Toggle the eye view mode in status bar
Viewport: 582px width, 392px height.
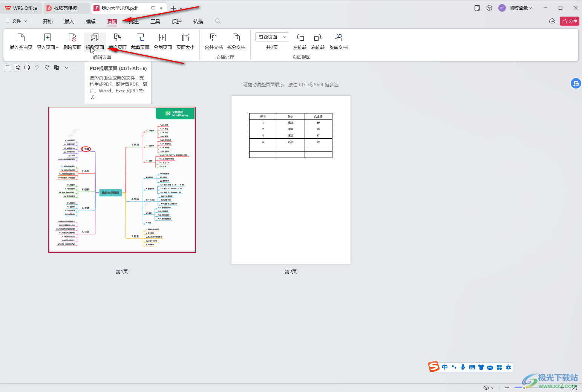coord(486,387)
